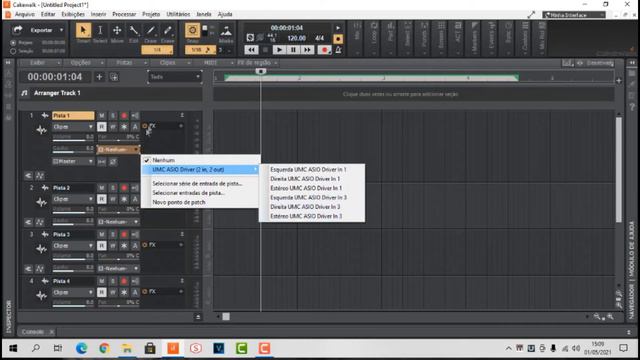Arm Pista 3 for recording
The image size is (640, 360).
[x=124, y=235]
